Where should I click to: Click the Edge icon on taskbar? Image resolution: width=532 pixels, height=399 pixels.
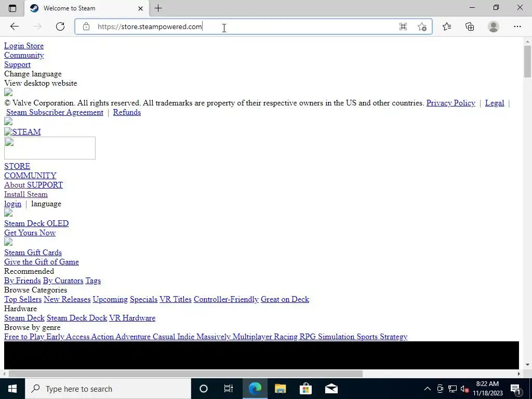pos(255,389)
